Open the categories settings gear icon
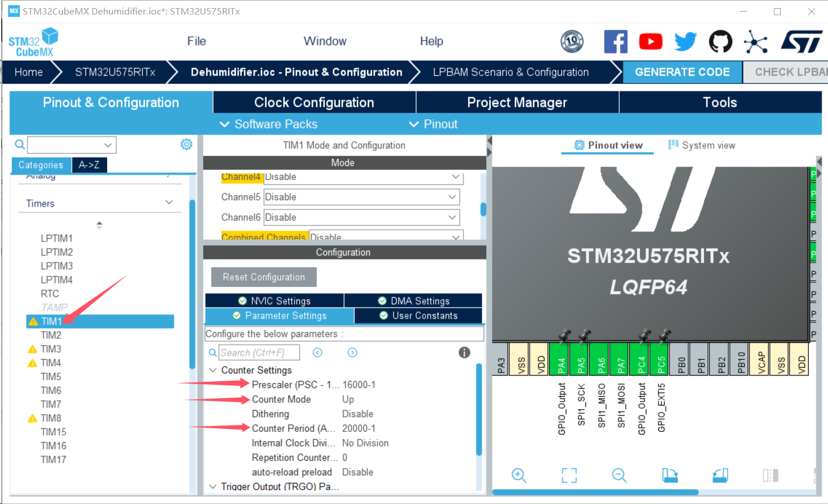The width and height of the screenshot is (828, 504). pos(186,144)
